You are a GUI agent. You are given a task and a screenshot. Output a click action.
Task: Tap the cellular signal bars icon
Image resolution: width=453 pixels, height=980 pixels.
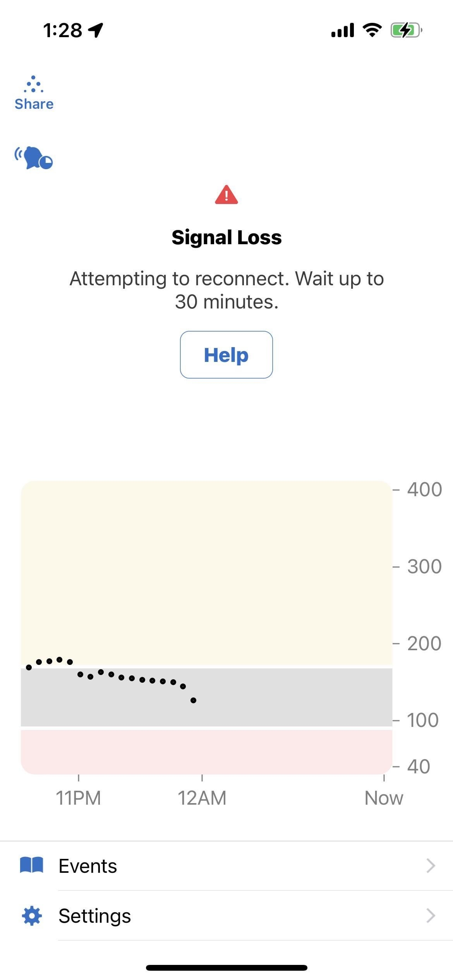point(343,30)
